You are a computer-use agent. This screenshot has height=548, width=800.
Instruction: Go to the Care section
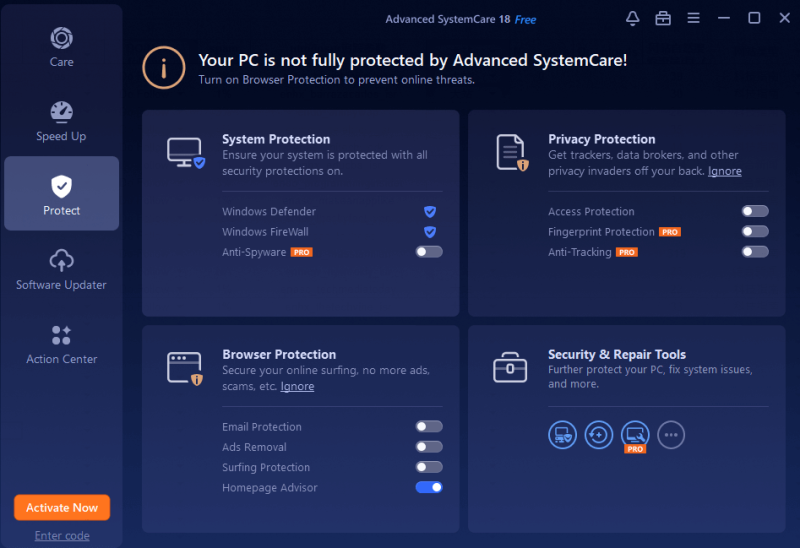[x=61, y=47]
